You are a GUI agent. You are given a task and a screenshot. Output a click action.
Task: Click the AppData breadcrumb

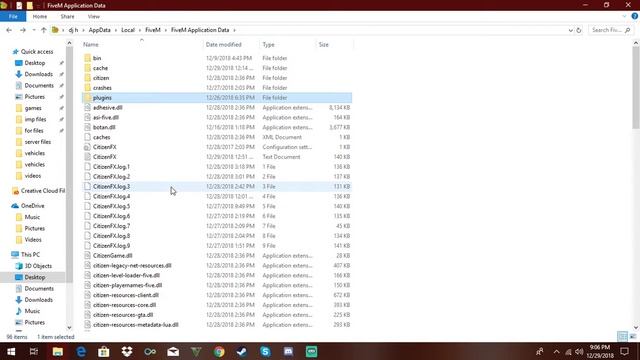click(100, 30)
